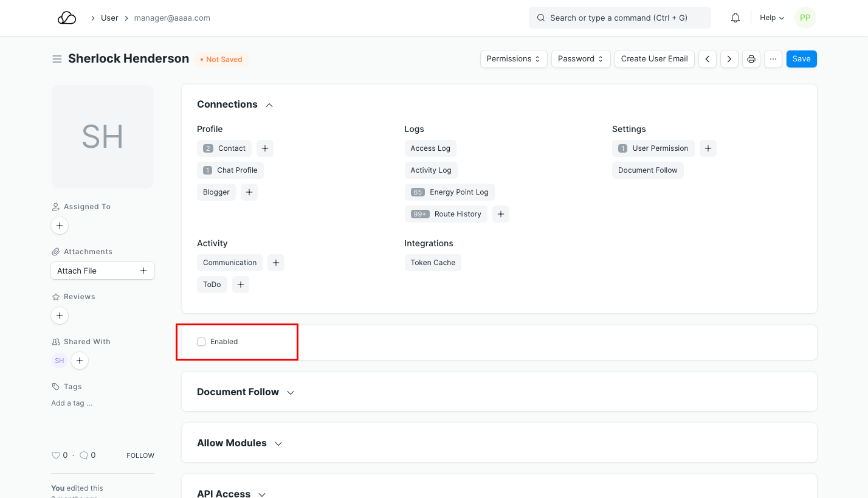This screenshot has height=498, width=868.
Task: Click Create User Email button
Action: point(654,59)
